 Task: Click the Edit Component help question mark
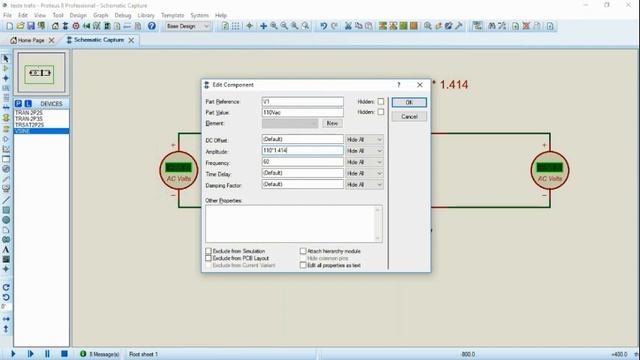point(399,85)
